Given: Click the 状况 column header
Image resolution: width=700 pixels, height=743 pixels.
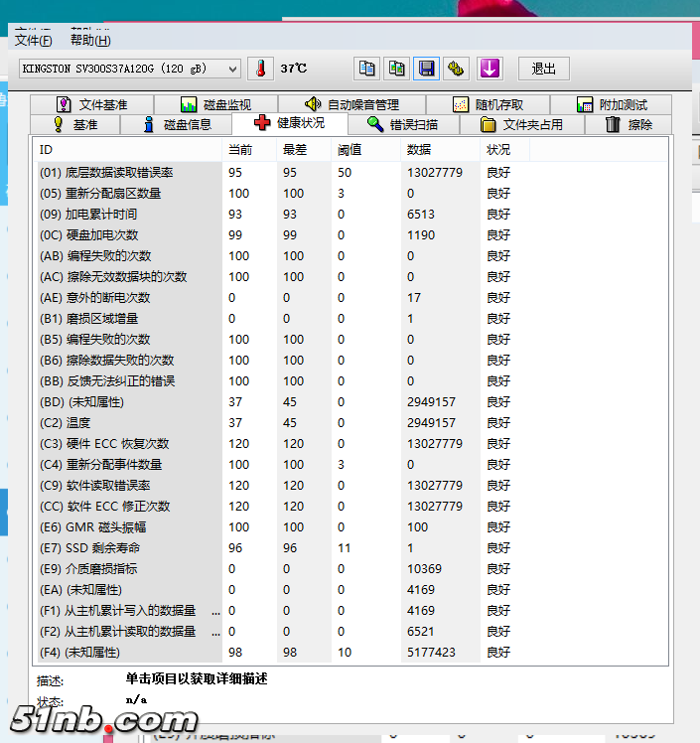Looking at the screenshot, I should tap(497, 149).
